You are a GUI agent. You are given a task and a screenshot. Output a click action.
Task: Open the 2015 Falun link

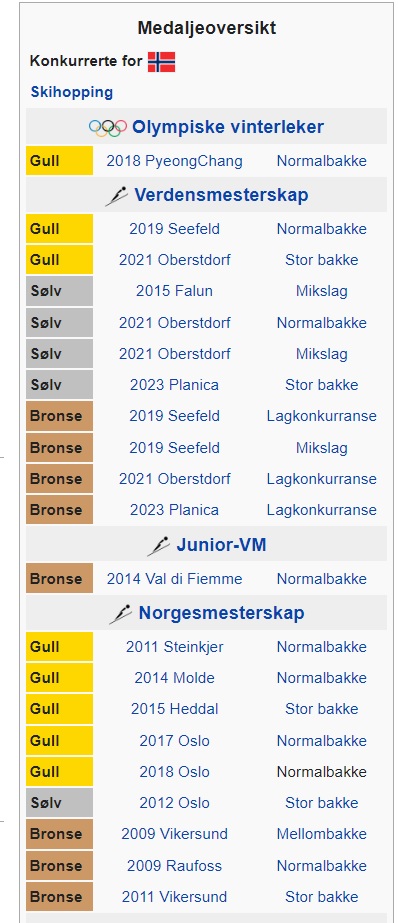(x=174, y=291)
